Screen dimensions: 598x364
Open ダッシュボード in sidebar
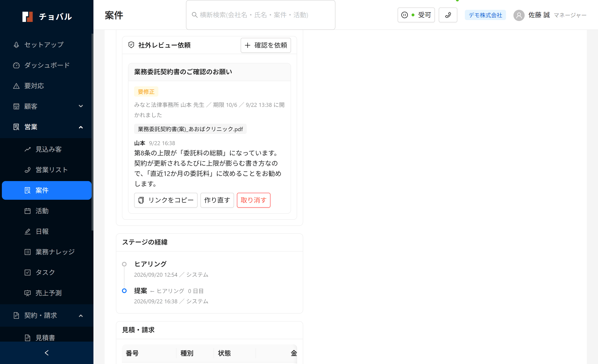46,65
